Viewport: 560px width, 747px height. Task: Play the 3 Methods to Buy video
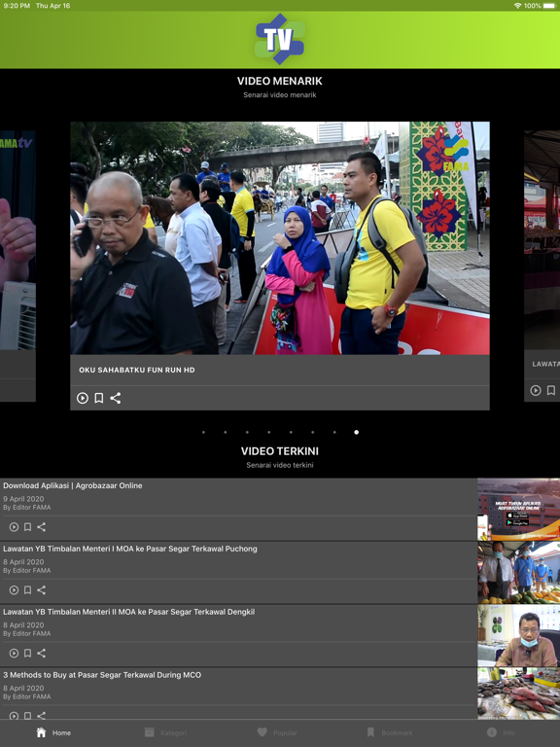(14, 715)
